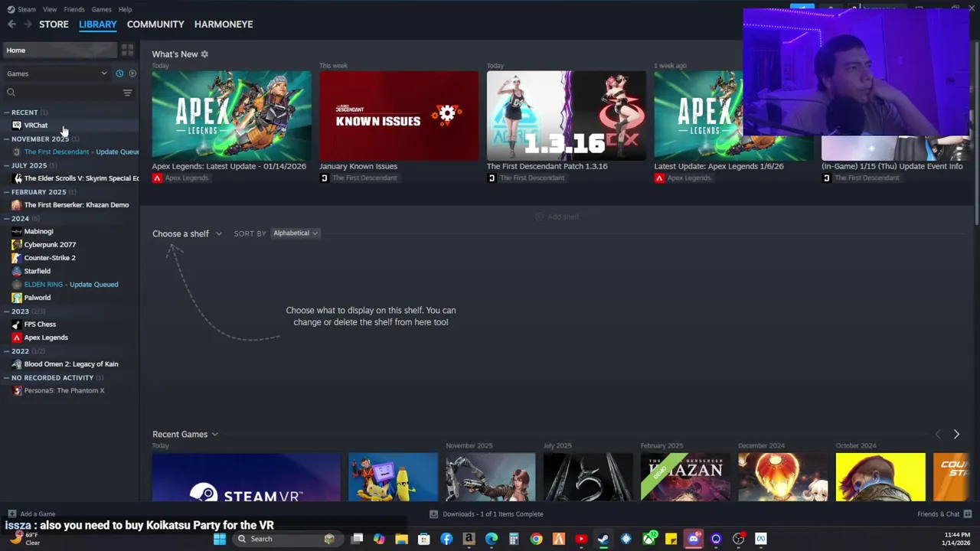Open Amazon icon in taskbar
This screenshot has width=980, height=551.
coord(469,539)
